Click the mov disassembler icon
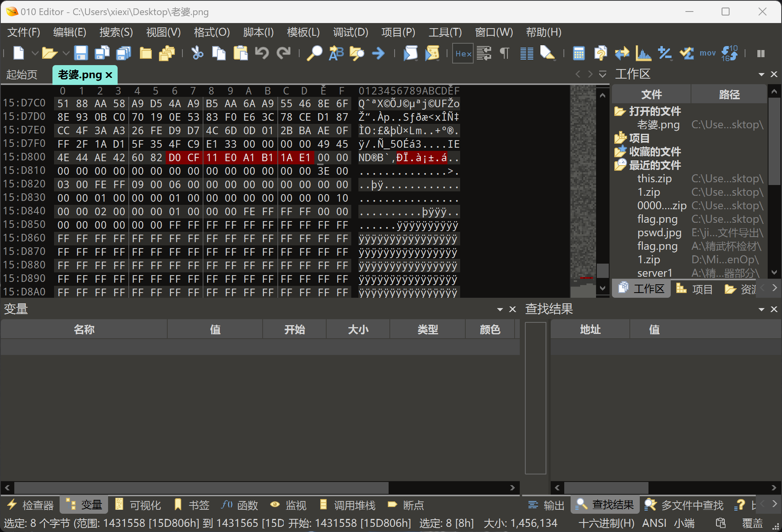The width and height of the screenshot is (782, 532). [707, 53]
